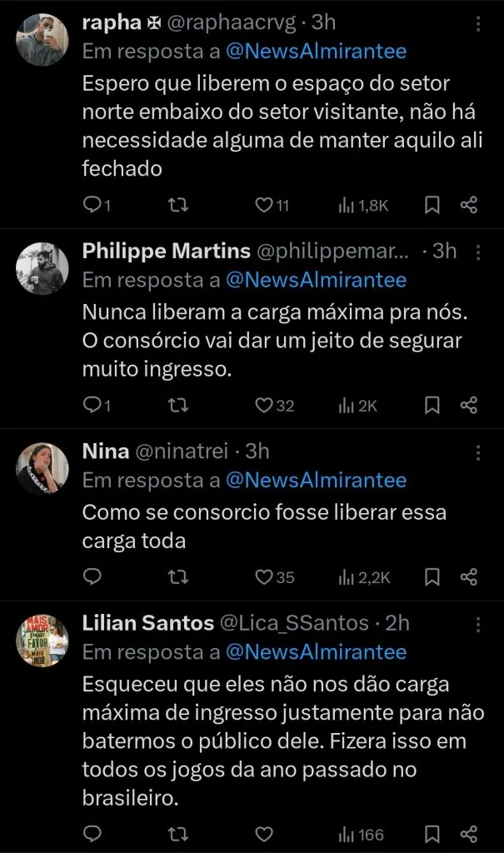Reply to rapha's tweet
504x853 pixels.
point(93,206)
